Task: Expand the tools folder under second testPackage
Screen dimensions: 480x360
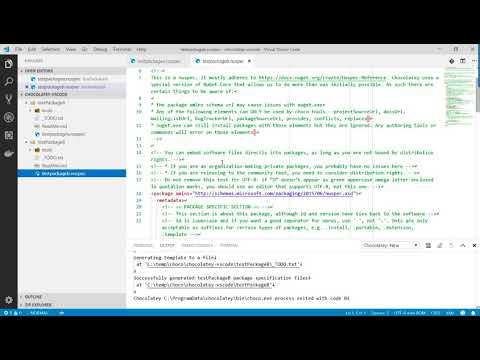Action: (72, 150)
